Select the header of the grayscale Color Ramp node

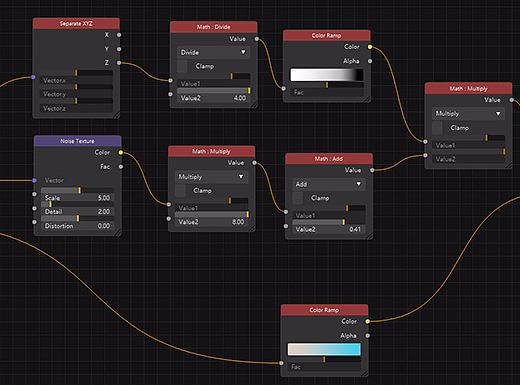(x=327, y=35)
